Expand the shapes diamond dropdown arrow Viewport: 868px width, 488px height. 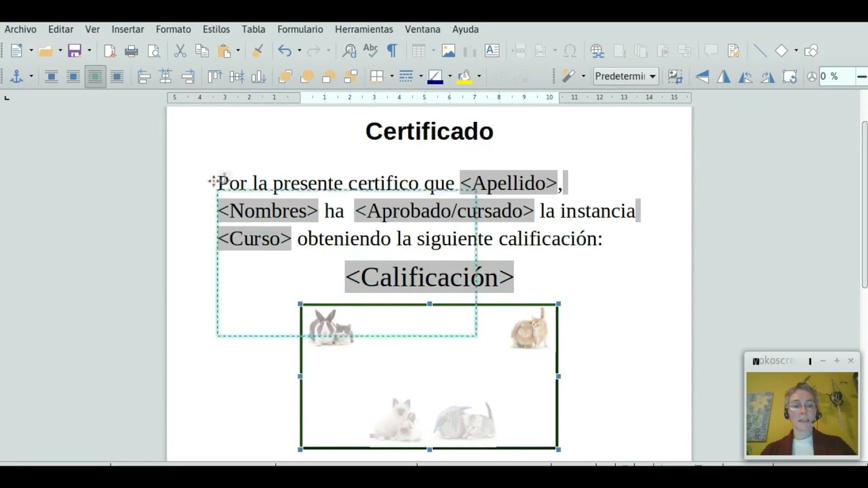(796, 51)
